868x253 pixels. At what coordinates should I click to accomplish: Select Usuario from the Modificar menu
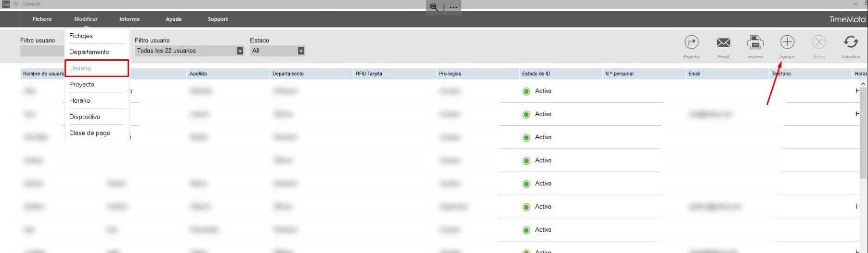tap(80, 68)
